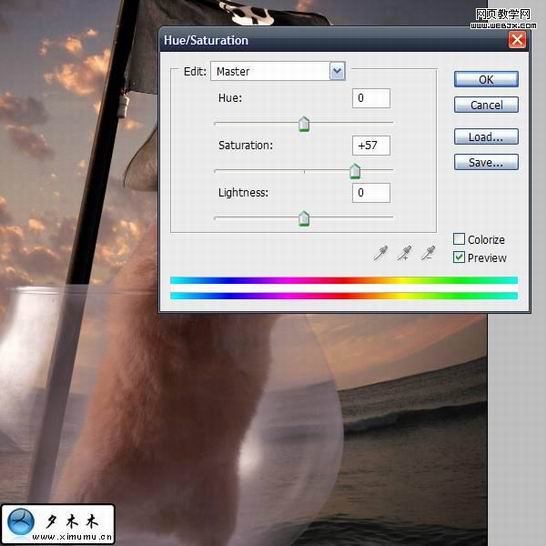Focus the Saturation +57 value field
The height and width of the screenshot is (546, 546).
(x=371, y=145)
